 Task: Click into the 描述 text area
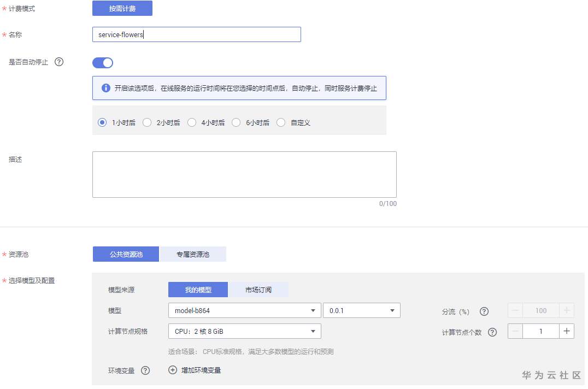click(x=244, y=175)
